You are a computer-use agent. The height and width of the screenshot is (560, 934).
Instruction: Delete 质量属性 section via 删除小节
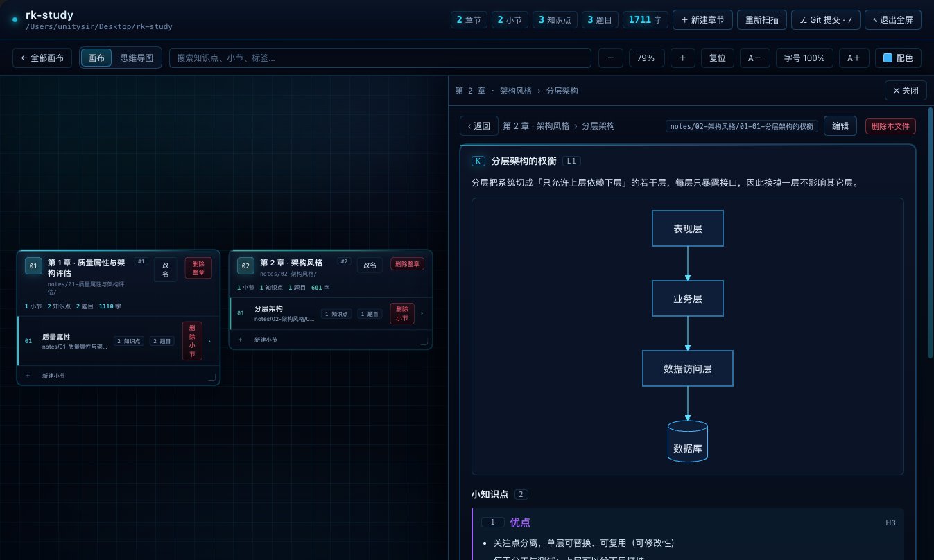(192, 341)
